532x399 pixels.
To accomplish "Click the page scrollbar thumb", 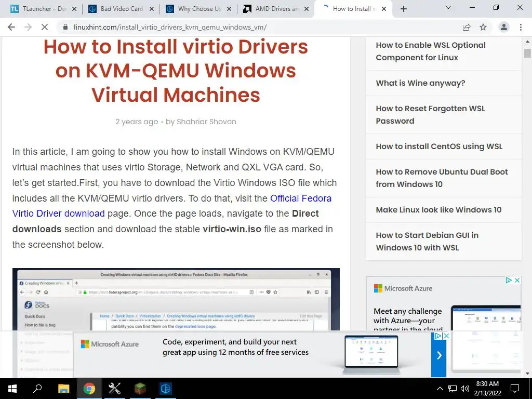I will click(527, 54).
